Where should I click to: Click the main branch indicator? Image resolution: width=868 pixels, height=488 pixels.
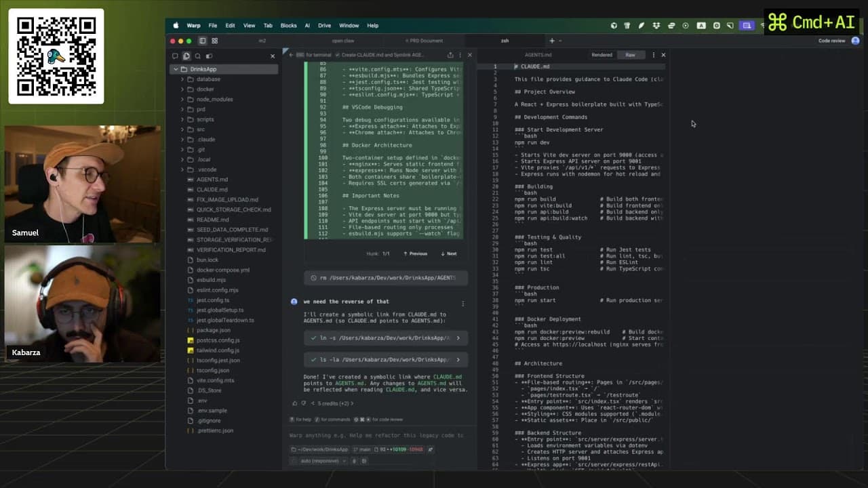[x=362, y=449]
